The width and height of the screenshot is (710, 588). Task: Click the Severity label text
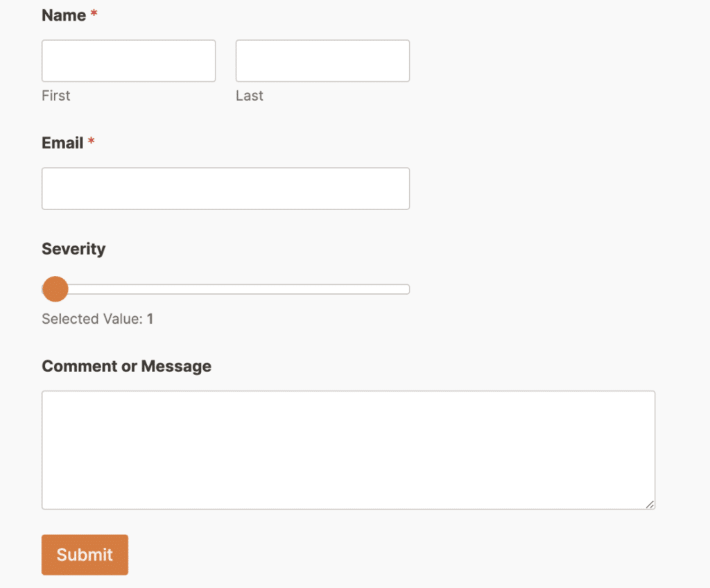(73, 249)
